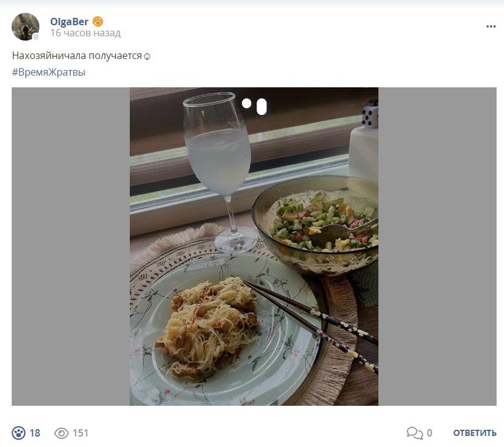Viewport: 504px width, 447px height.
Task: Open the three-dots post options menu
Action: coord(490,26)
